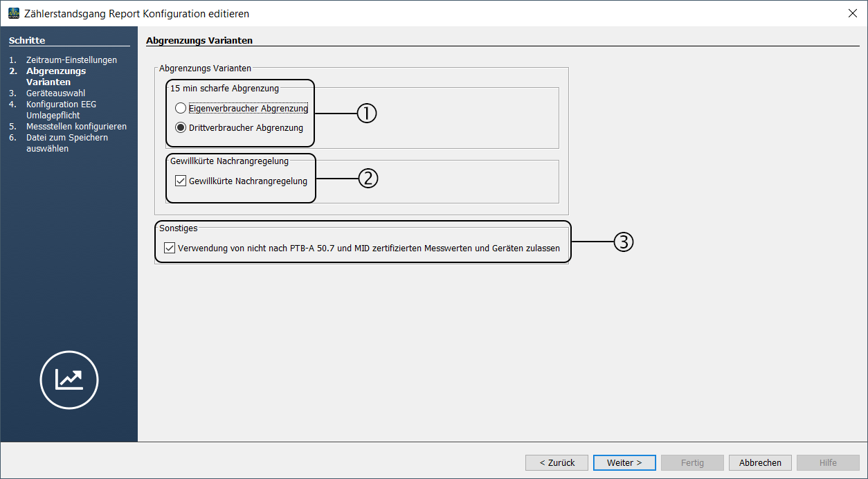Click the circled number 3 callout marker
Screen dimensions: 868x479
[x=624, y=242]
